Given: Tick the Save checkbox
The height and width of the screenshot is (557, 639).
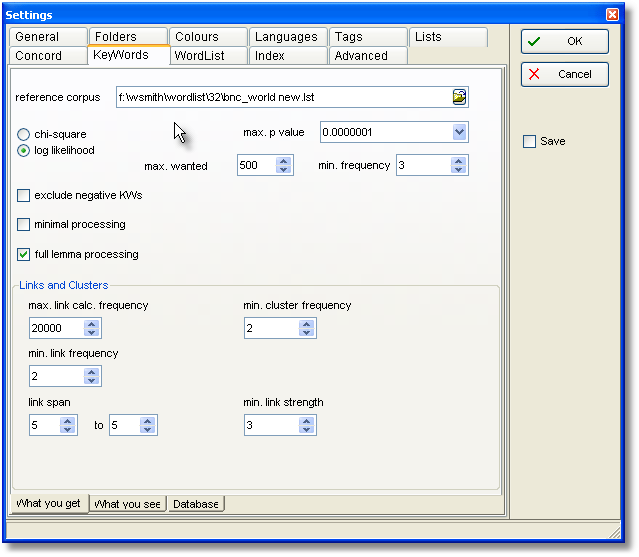Looking at the screenshot, I should [x=530, y=142].
